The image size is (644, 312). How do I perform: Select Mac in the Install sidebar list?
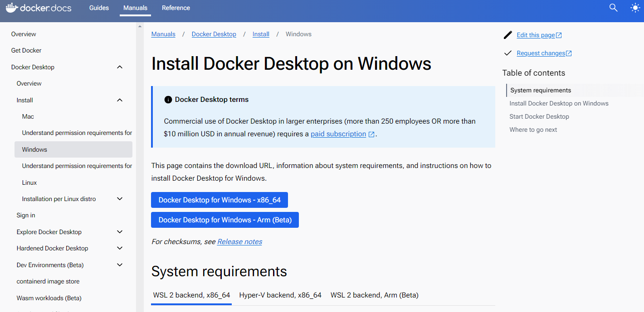click(28, 116)
